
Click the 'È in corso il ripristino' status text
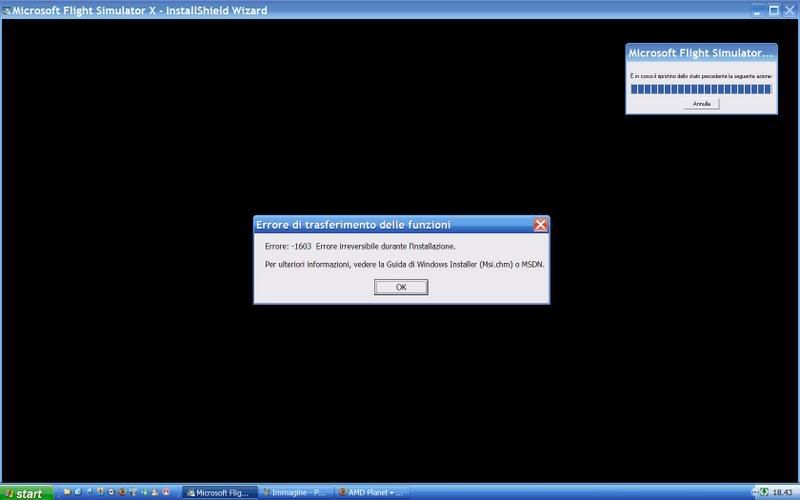click(x=701, y=76)
